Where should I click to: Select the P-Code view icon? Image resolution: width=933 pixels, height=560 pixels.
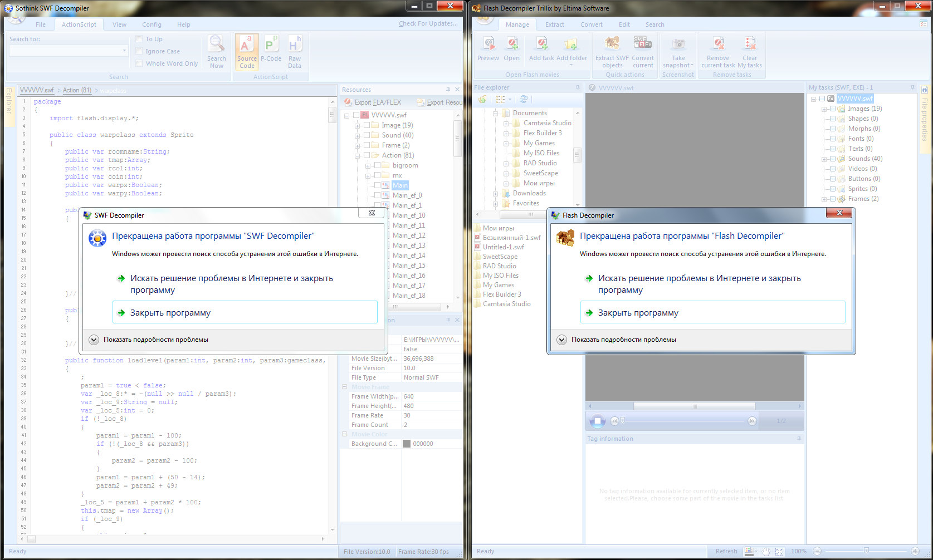tap(271, 45)
